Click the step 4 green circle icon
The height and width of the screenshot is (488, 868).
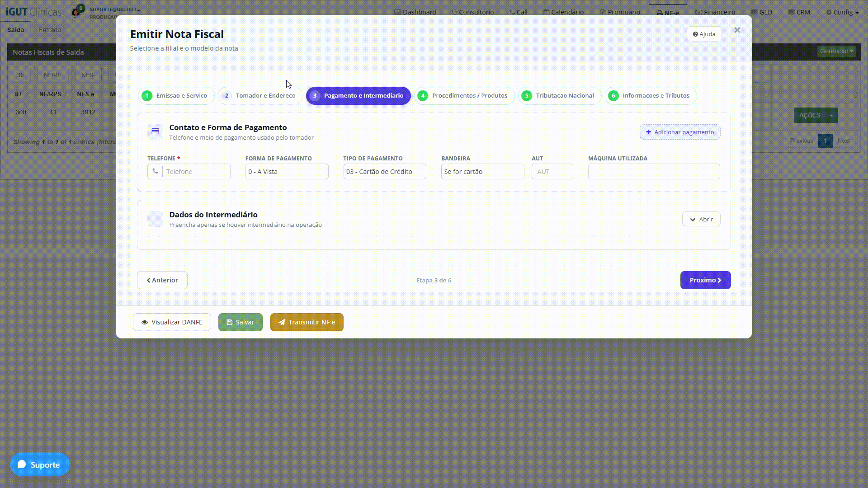423,95
